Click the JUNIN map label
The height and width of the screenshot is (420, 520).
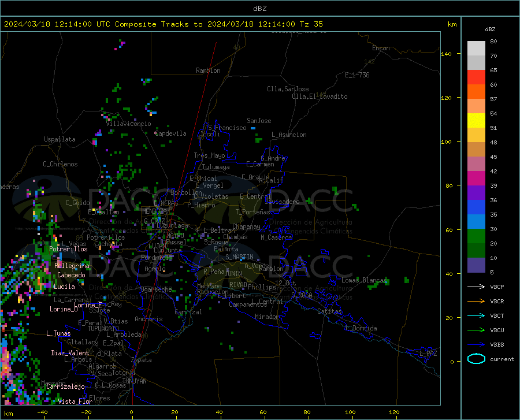pyautogui.click(x=233, y=274)
